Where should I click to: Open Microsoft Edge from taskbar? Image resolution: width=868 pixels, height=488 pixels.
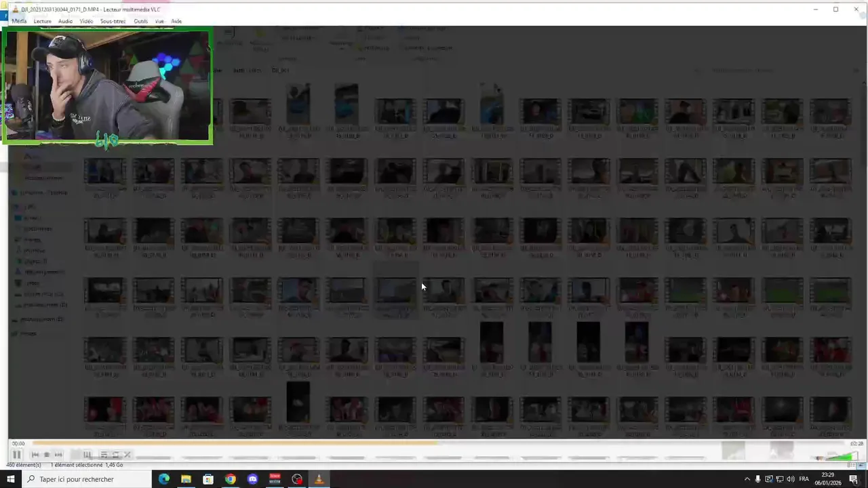(164, 479)
